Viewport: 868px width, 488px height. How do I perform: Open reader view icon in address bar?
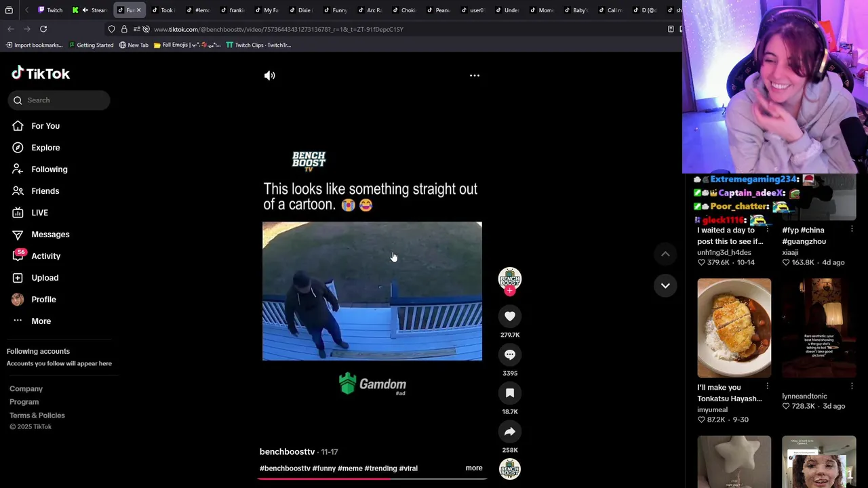[x=671, y=29]
